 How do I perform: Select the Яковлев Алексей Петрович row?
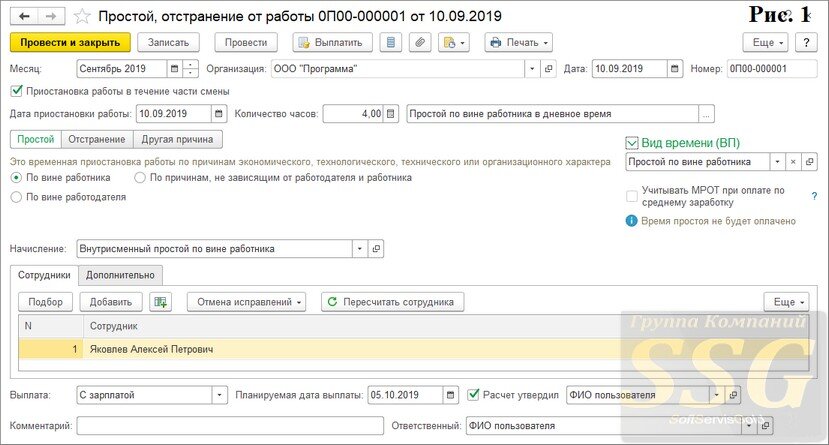coord(413,349)
